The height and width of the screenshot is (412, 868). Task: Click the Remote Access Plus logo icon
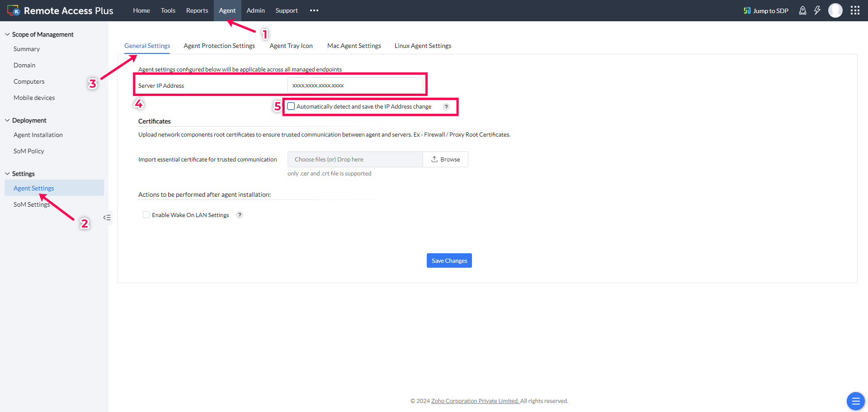point(14,10)
